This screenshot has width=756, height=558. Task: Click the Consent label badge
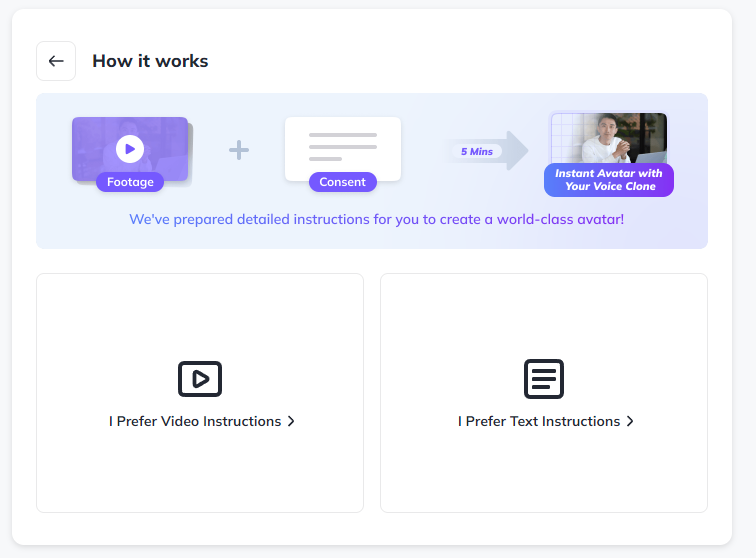click(x=342, y=182)
